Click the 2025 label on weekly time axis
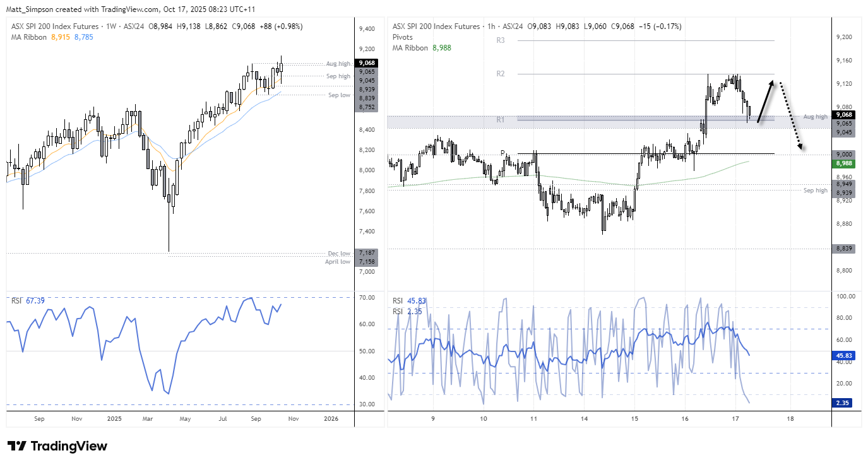Image resolution: width=868 pixels, height=465 pixels. (114, 418)
